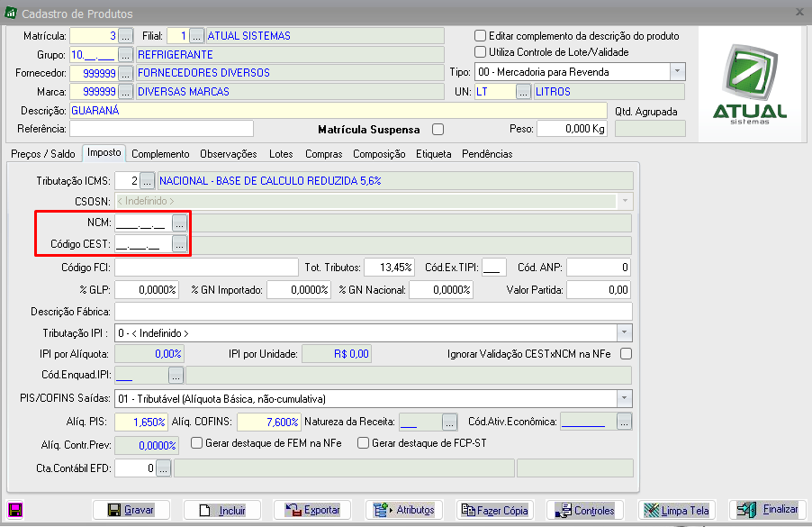
Task: Click the Tot. Tributos field
Action: (390, 268)
